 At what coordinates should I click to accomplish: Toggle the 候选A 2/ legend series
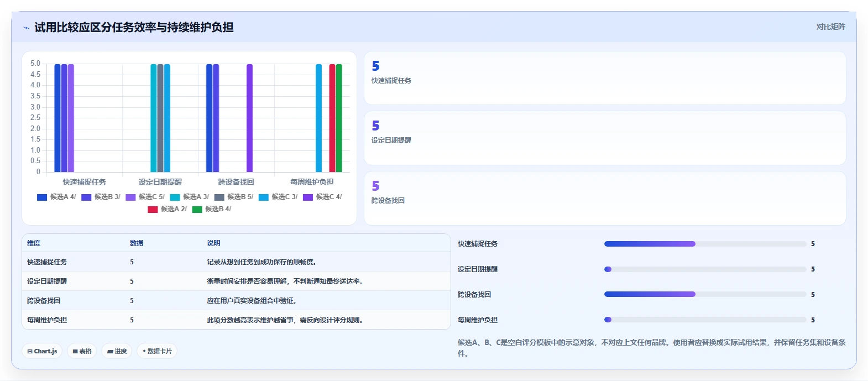click(x=167, y=209)
